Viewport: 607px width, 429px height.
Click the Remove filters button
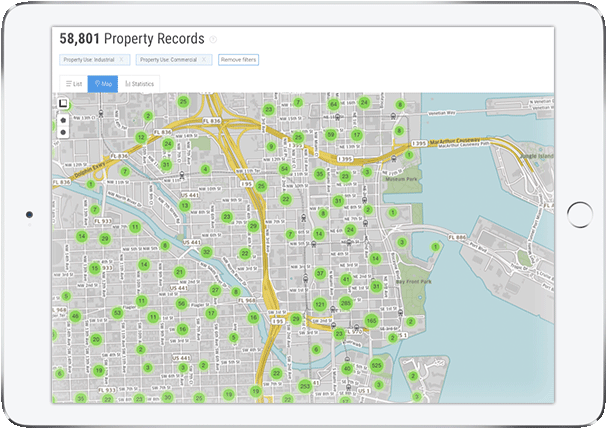click(238, 60)
